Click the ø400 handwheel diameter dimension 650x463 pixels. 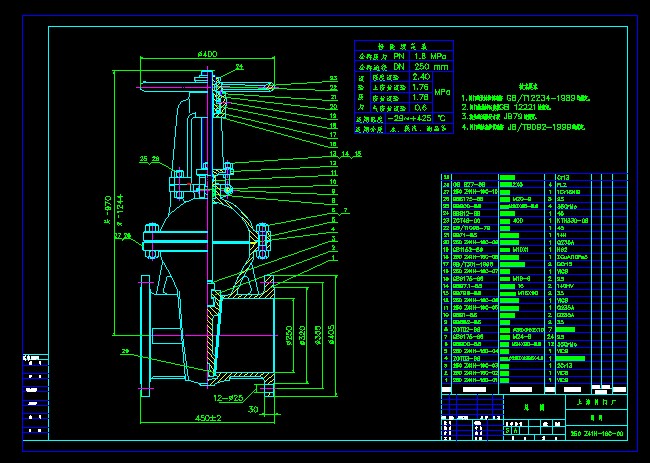tap(208, 53)
